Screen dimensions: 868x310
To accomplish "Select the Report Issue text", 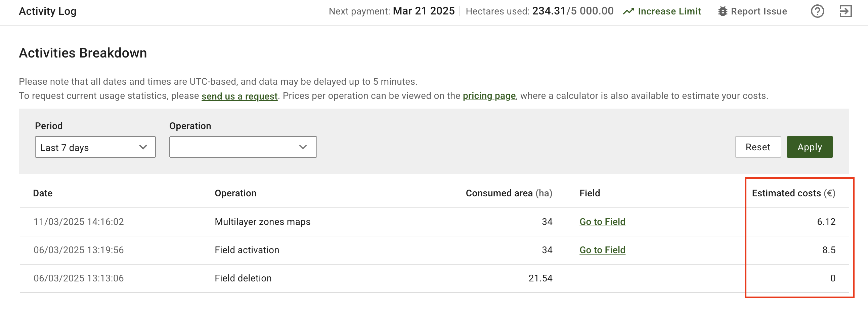I will (758, 11).
